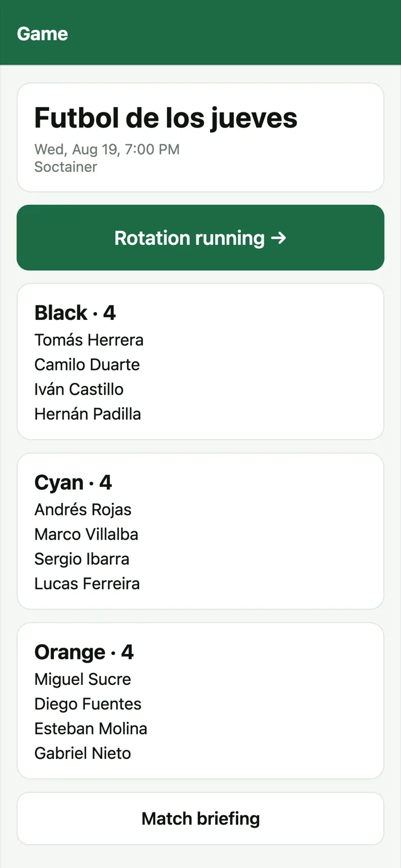Tap player Iván Castillo
The image size is (401, 868).
[x=79, y=389]
